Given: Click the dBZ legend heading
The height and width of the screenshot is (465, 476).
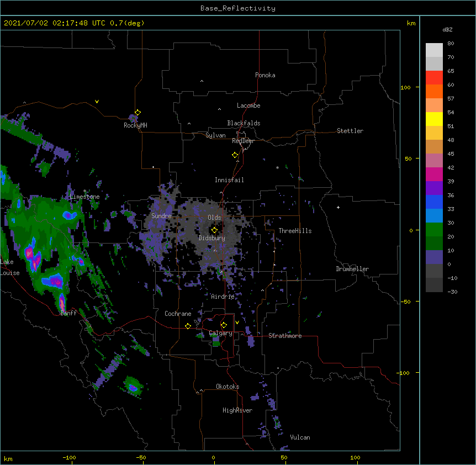Looking at the screenshot, I should (x=447, y=29).
